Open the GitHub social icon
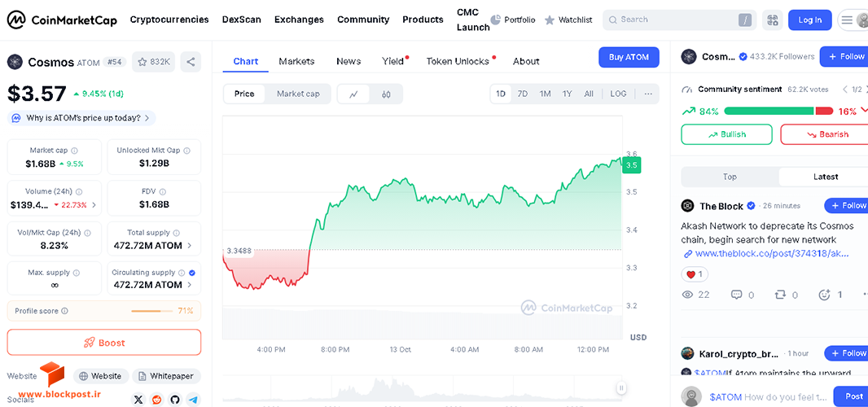 tap(175, 399)
